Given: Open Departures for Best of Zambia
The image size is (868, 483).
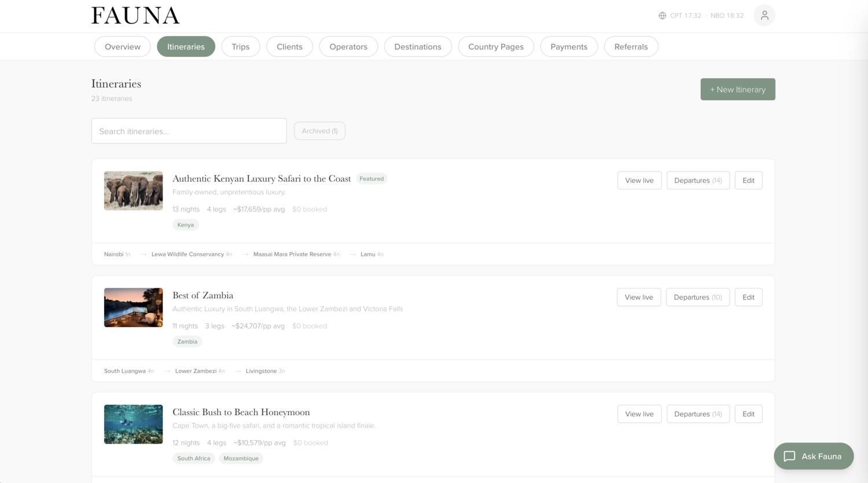Looking at the screenshot, I should pos(698,297).
